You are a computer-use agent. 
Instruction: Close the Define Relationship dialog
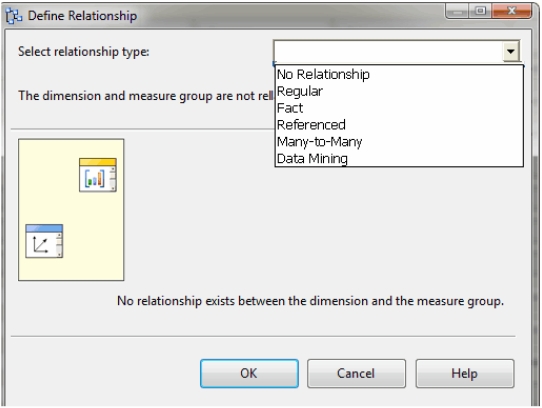pos(512,11)
